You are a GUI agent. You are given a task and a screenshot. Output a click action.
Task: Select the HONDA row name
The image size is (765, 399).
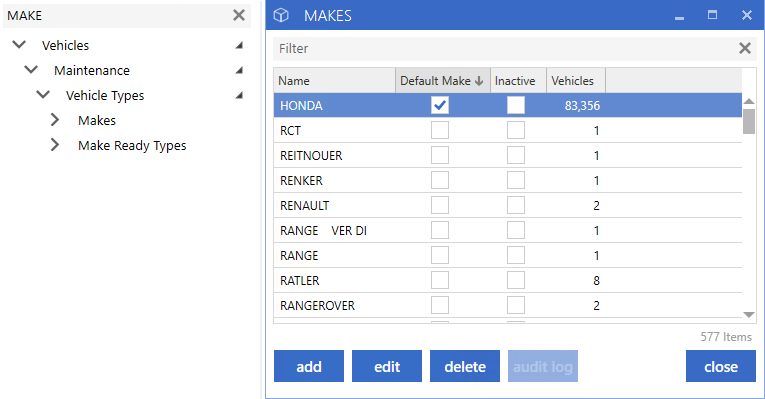pyautogui.click(x=301, y=106)
